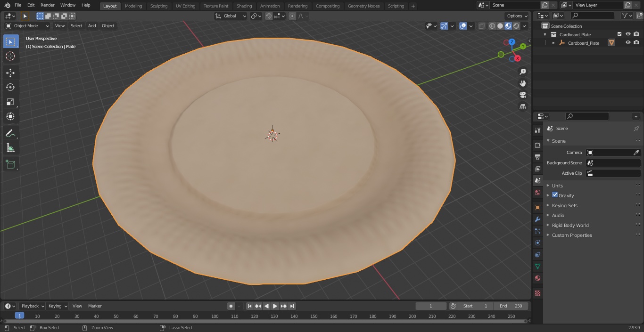This screenshot has height=332, width=644.
Task: Activate the Transform tool
Action: [10, 116]
